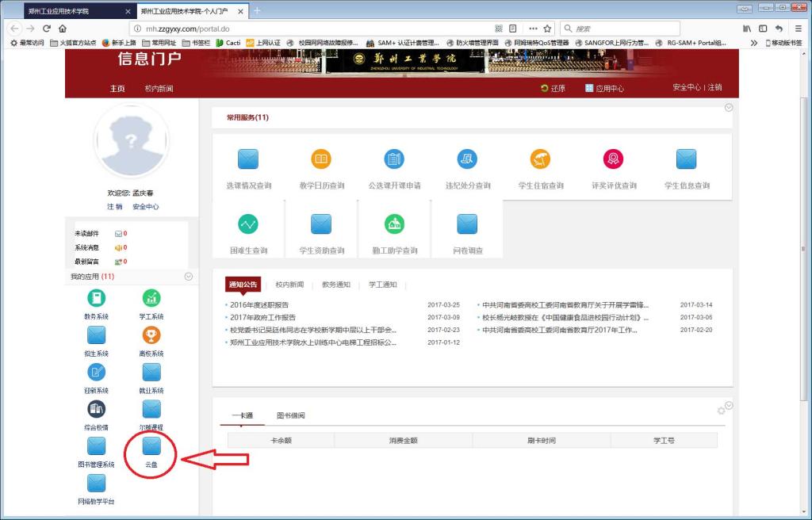Switch to 通知公告 tab
This screenshot has width=812, height=520.
coord(243,285)
